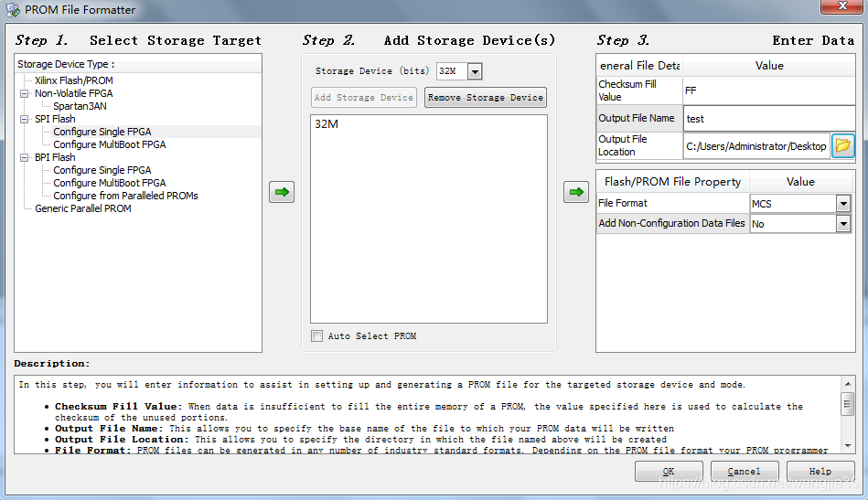
Task: Click the Non-Volatile FPGA label
Action: 73,93
